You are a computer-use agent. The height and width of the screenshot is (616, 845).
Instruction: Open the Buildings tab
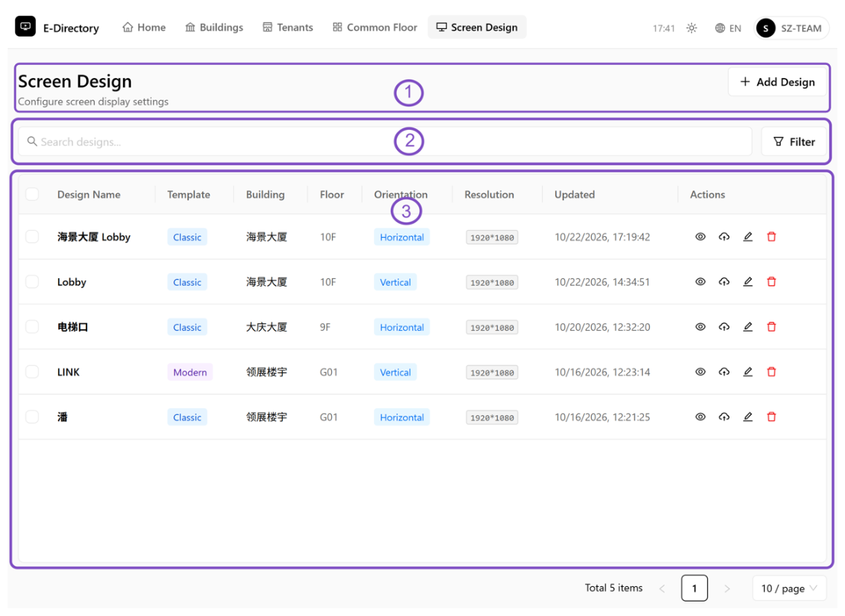tap(214, 28)
